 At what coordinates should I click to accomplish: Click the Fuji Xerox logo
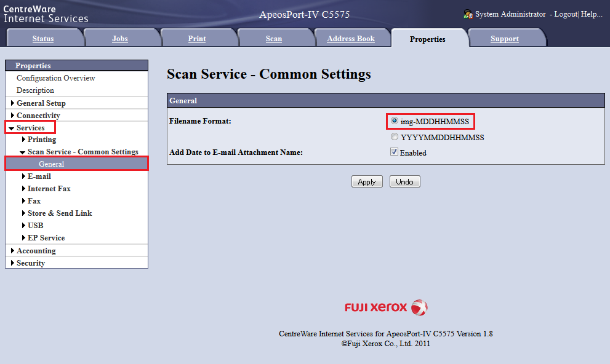pyautogui.click(x=386, y=307)
